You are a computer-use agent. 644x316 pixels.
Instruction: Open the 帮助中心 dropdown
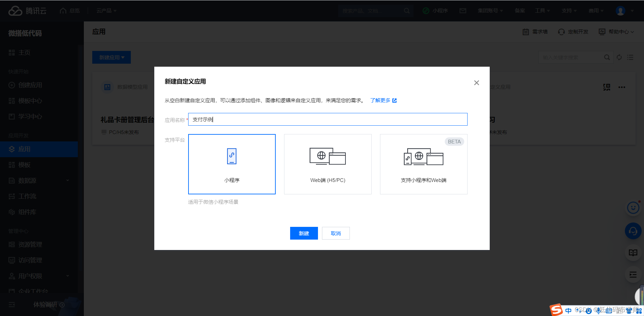[616, 32]
